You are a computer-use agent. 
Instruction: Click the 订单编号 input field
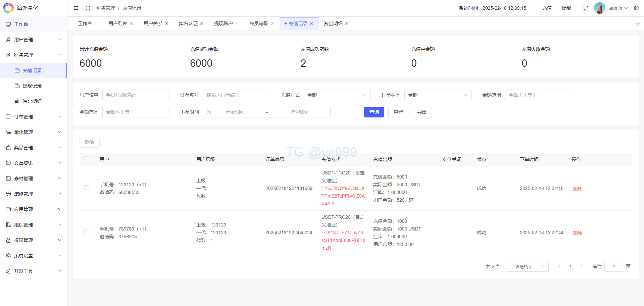pyautogui.click(x=236, y=95)
